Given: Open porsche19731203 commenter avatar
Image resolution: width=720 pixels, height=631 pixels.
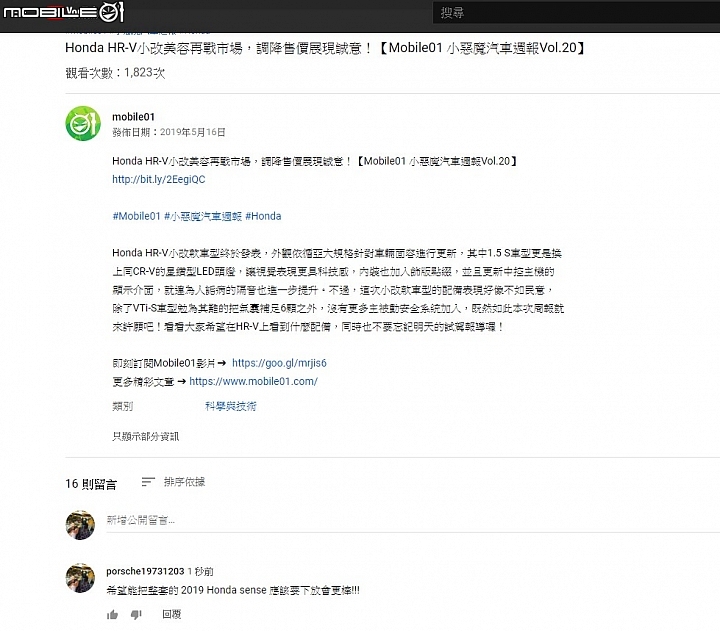Looking at the screenshot, I should point(80,578).
